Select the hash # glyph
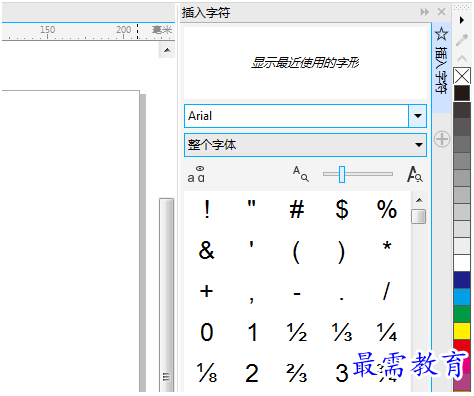The height and width of the screenshot is (396, 474). [x=297, y=210]
